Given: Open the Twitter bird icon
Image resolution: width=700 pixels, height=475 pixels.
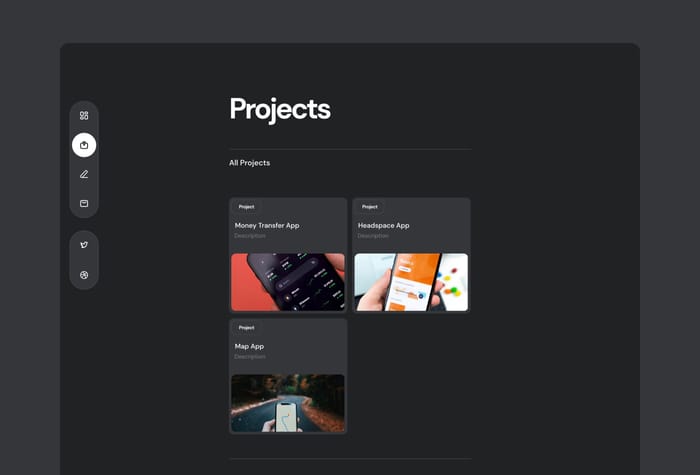Looking at the screenshot, I should 84,245.
